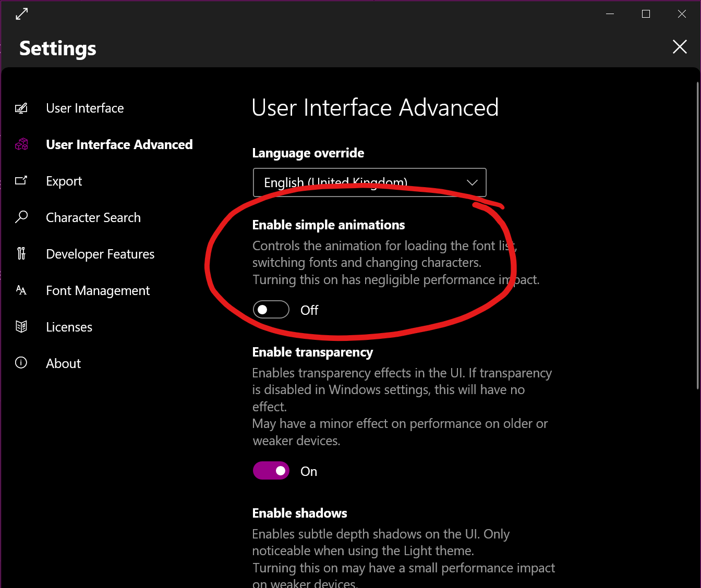The image size is (701, 588).
Task: Click the Font Management letters icon
Action: [x=21, y=290]
